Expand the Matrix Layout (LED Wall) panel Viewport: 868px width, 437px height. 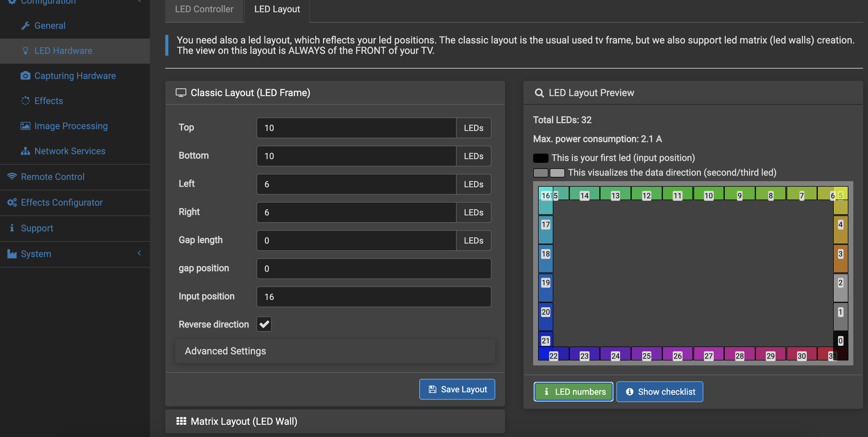click(335, 421)
